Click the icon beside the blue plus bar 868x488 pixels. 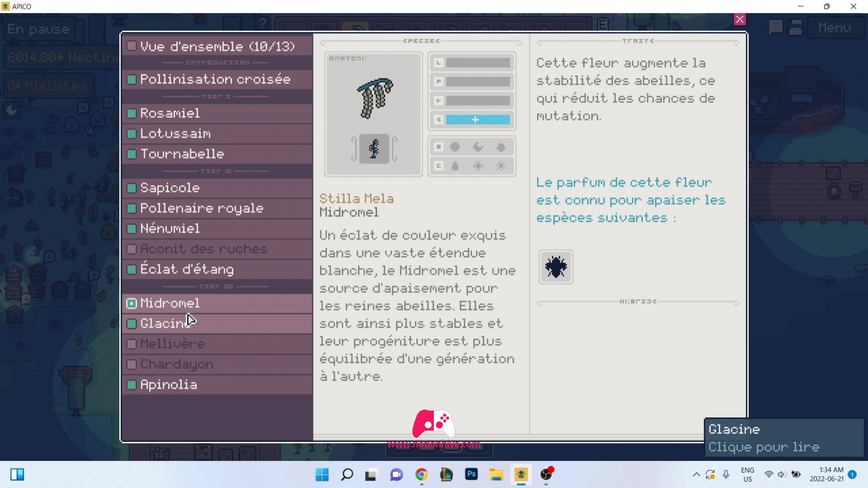coord(438,119)
